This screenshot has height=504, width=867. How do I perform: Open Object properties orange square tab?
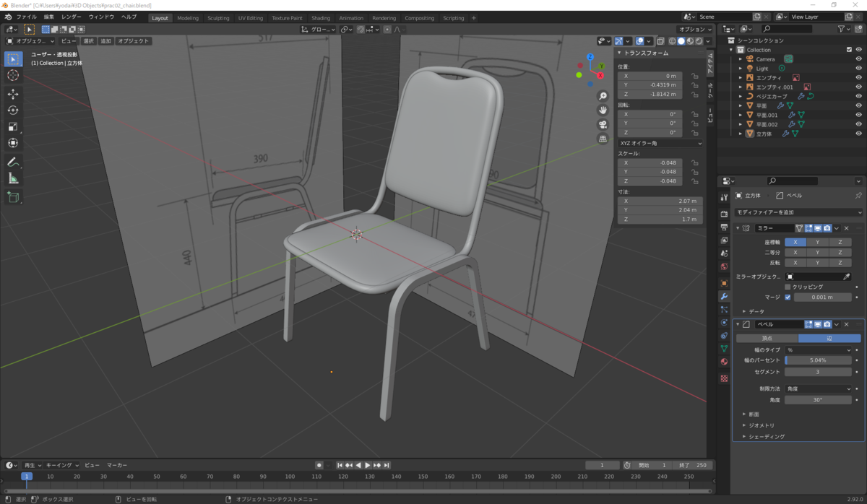tap(724, 283)
